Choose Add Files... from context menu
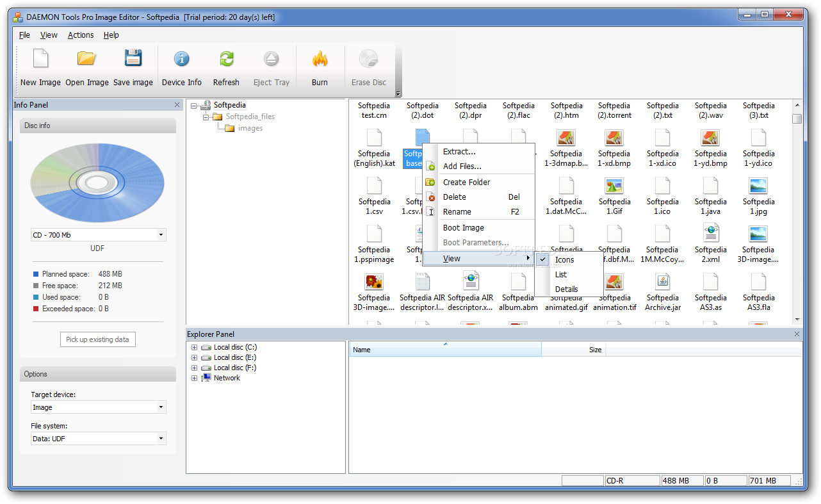This screenshot has width=821, height=504. point(479,167)
